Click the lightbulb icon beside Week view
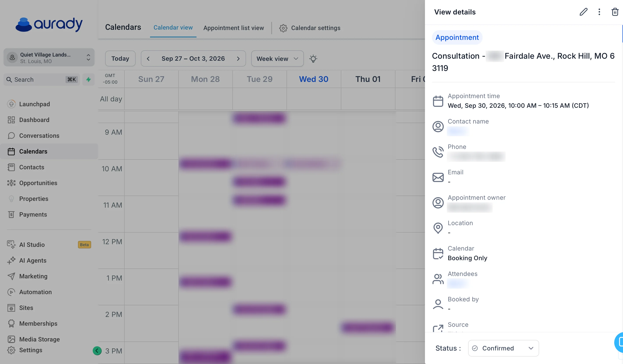Viewport: 623px width, 364px height. [313, 58]
